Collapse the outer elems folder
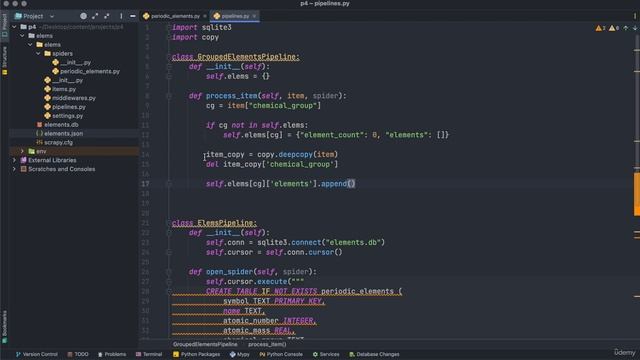The image size is (640, 360). click(x=22, y=36)
